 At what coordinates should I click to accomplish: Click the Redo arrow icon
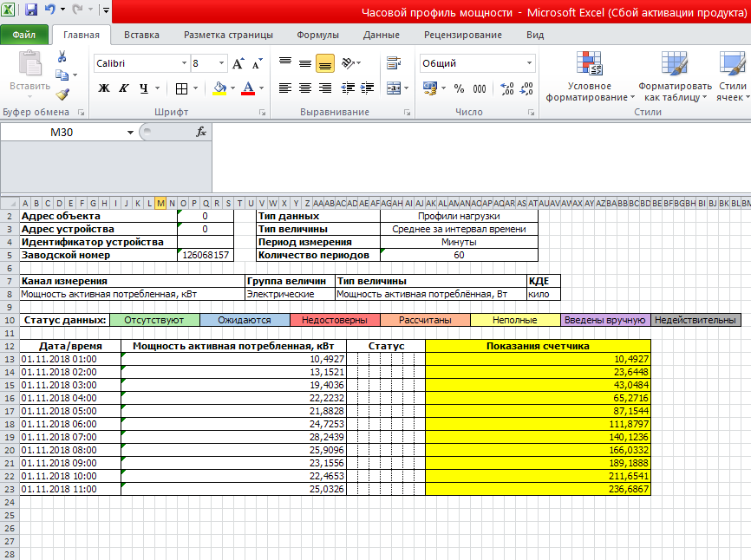coord(77,9)
